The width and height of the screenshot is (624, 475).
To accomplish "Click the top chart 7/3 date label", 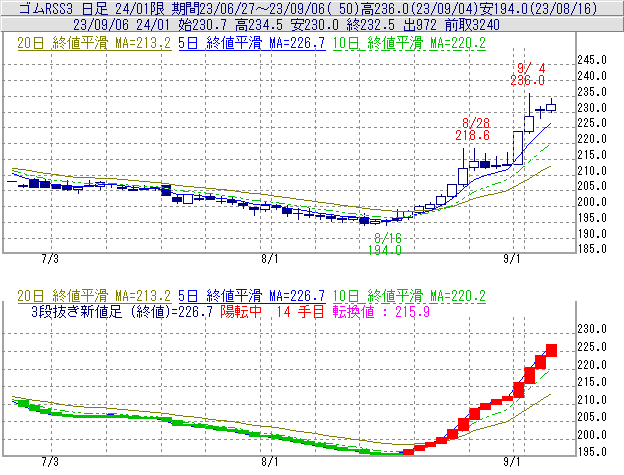I will [x=50, y=259].
